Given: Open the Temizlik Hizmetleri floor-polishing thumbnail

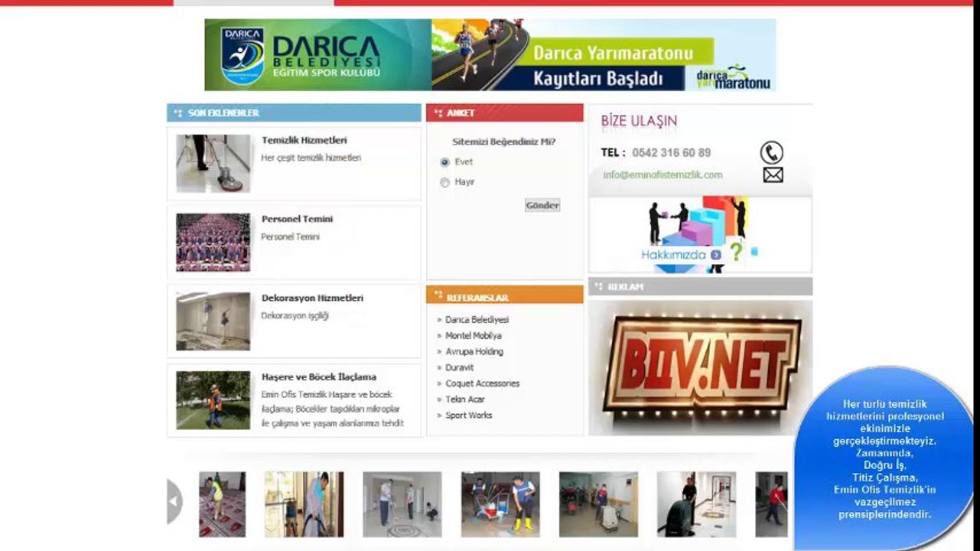Looking at the screenshot, I should tap(213, 164).
